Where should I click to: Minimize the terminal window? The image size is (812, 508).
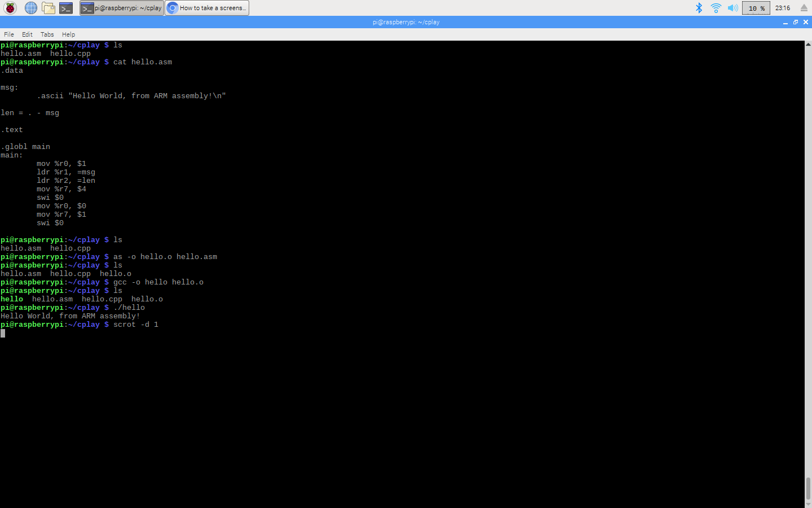coord(785,23)
